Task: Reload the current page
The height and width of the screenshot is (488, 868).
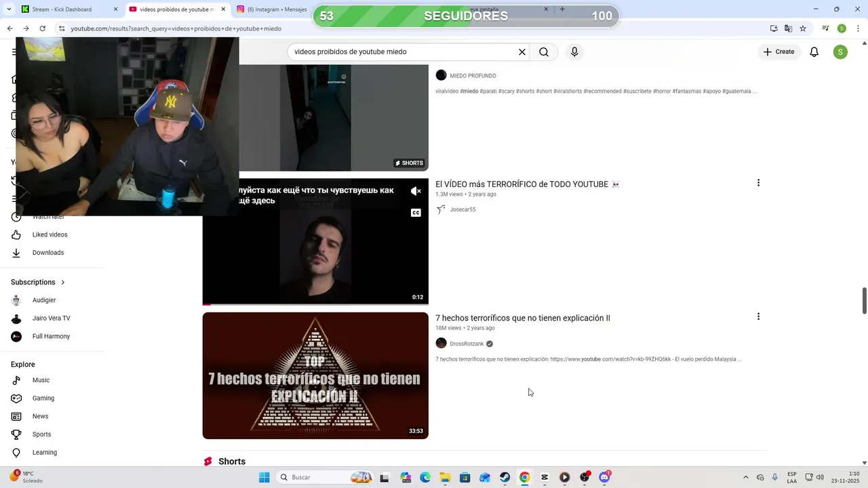Action: pyautogui.click(x=43, y=28)
